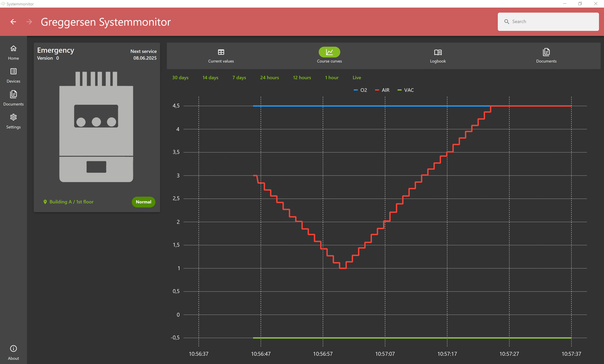This screenshot has width=604, height=364.
Task: Click the forward arrow in header
Action: [29, 22]
